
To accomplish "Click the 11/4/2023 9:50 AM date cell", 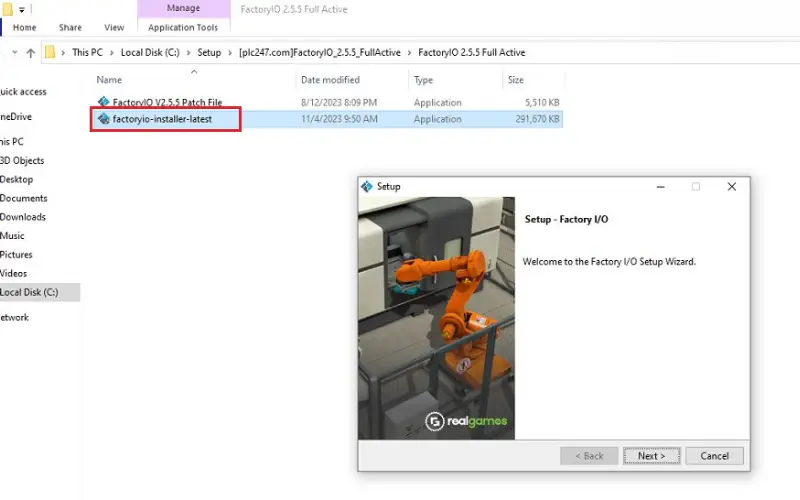I will coord(339,119).
